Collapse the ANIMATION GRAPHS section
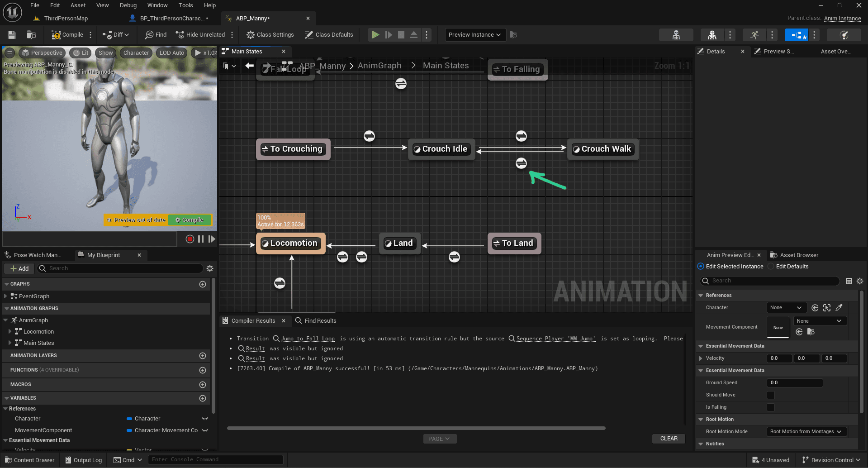Screen dimensions: 868x468 coord(6,309)
